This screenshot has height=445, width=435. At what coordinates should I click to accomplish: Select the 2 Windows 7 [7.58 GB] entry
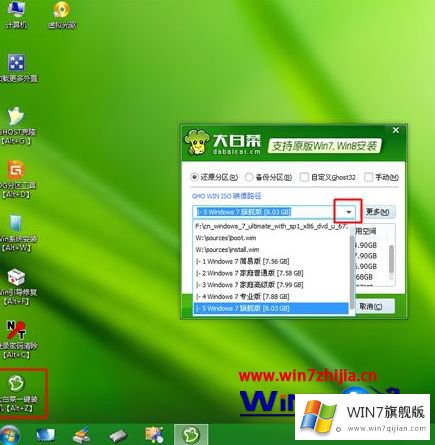271,273
